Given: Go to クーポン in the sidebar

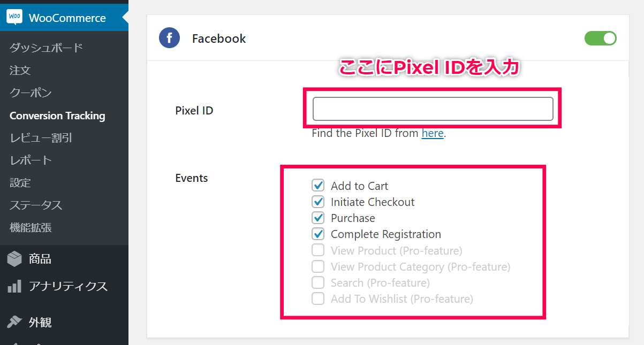Looking at the screenshot, I should [x=31, y=93].
